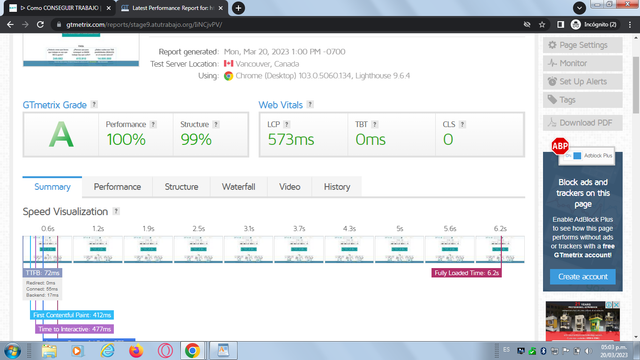This screenshot has width=640, height=360.
Task: Switch to the Structure tab
Action: click(181, 187)
